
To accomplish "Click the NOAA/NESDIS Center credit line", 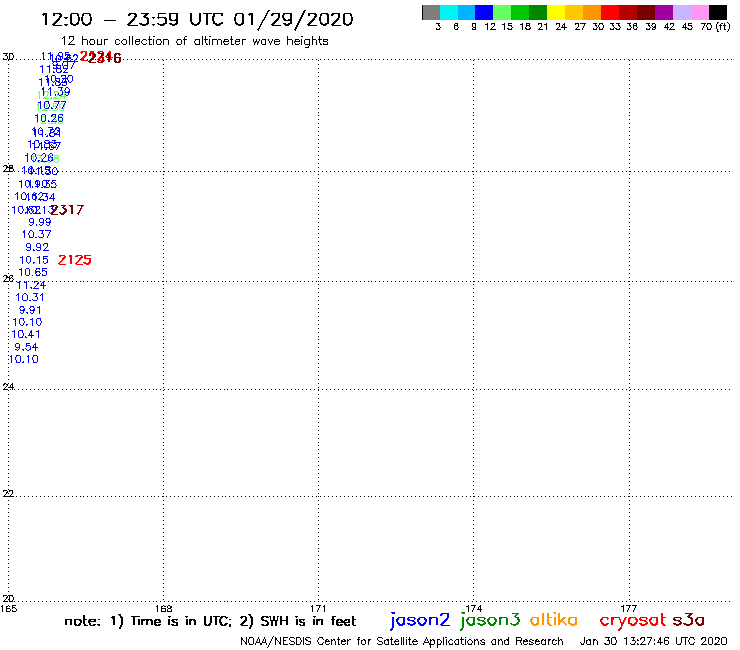I will click(402, 641).
